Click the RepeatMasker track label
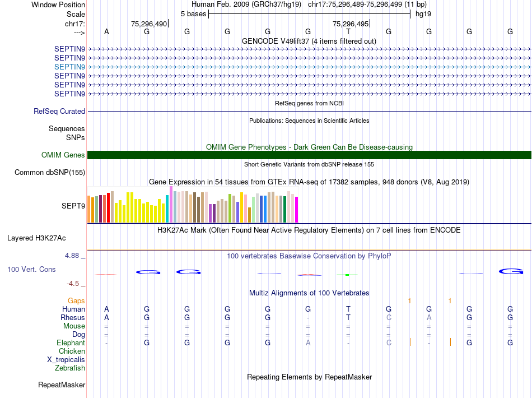The height and width of the screenshot is (398, 532). coord(62,385)
